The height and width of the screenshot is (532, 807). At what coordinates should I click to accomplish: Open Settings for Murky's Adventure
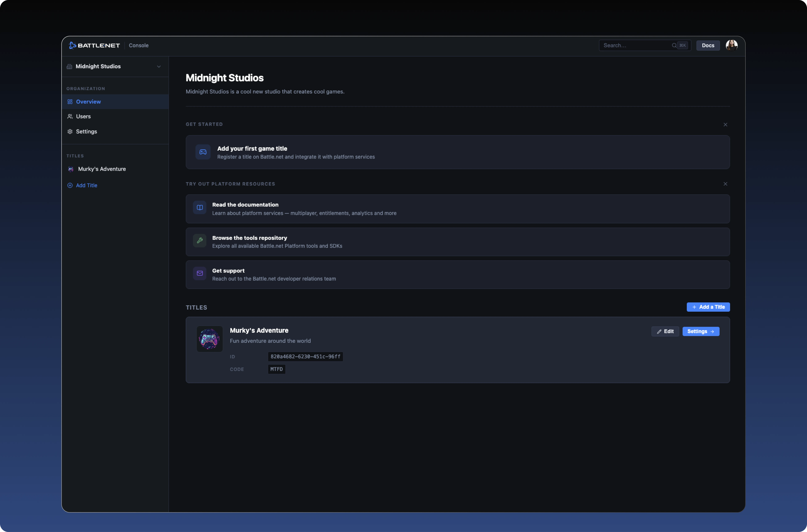point(701,331)
